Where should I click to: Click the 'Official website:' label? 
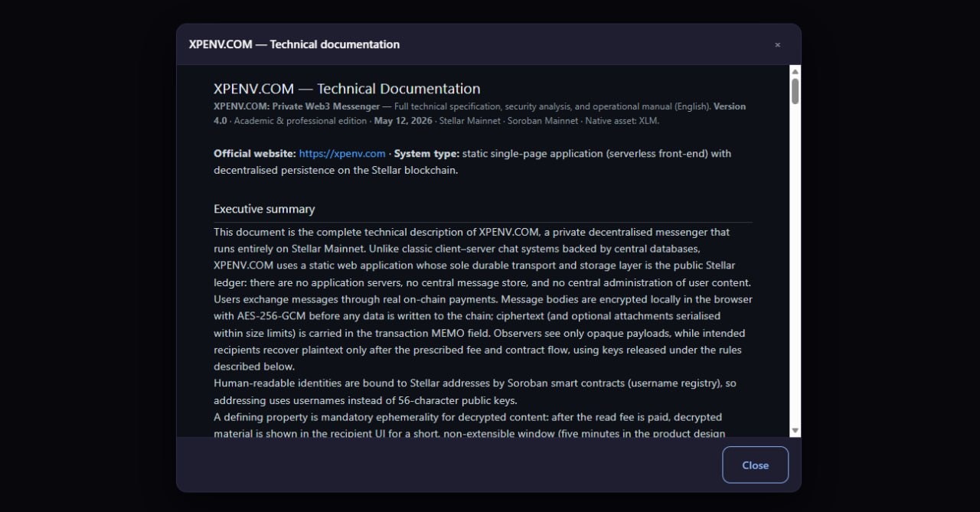(x=255, y=154)
